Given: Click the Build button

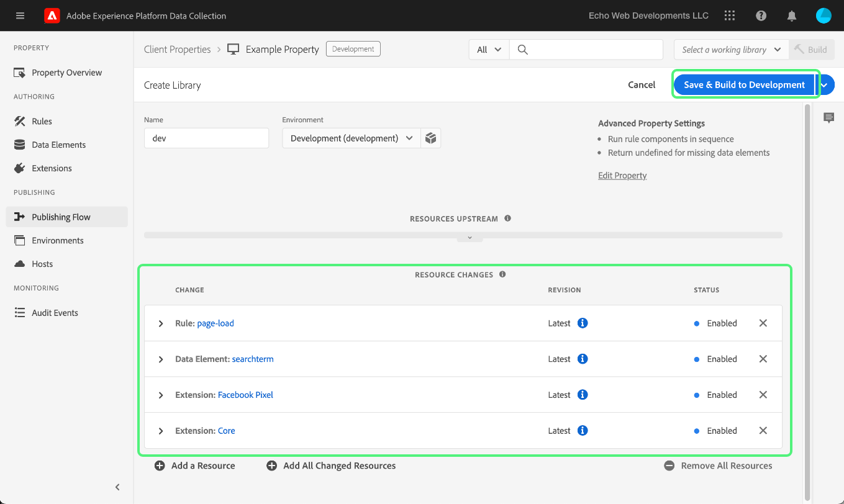Looking at the screenshot, I should click(x=812, y=50).
